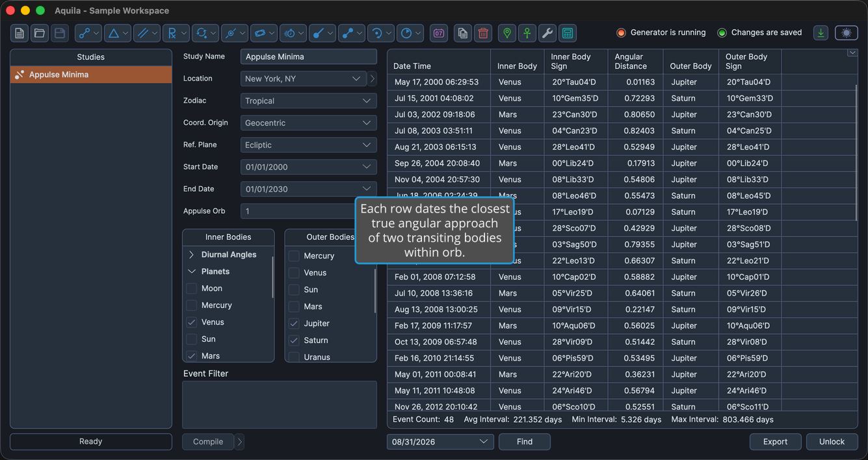Click the Export button
Image resolution: width=868 pixels, height=460 pixels.
pos(776,442)
